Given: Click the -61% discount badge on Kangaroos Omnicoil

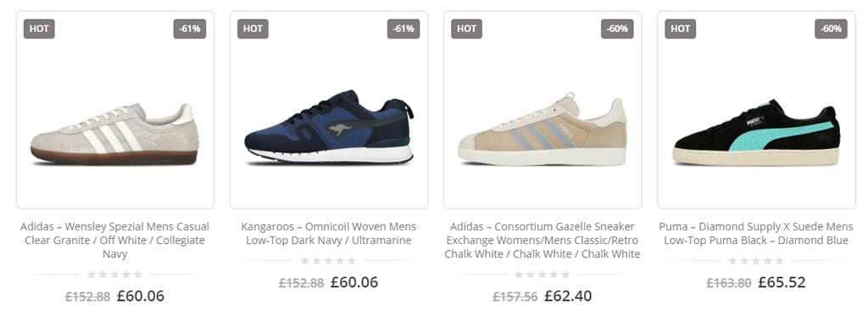Looking at the screenshot, I should [403, 29].
